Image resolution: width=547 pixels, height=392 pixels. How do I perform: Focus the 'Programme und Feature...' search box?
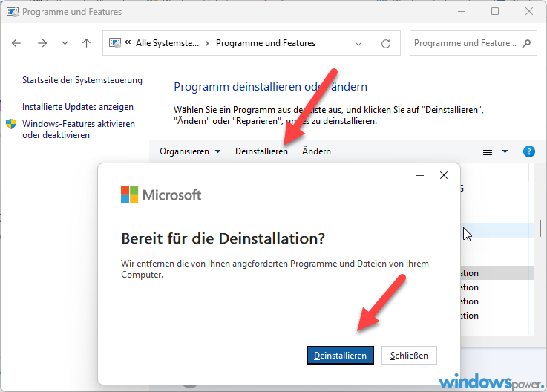[474, 43]
